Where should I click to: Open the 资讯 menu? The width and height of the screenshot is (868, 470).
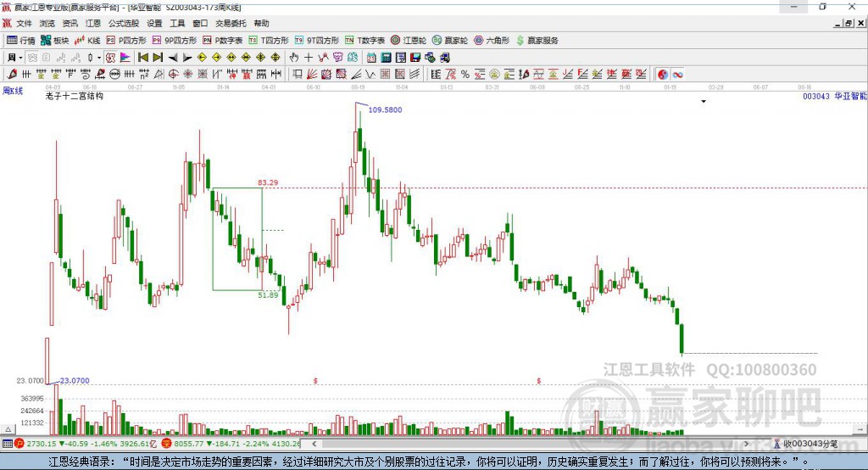70,23
